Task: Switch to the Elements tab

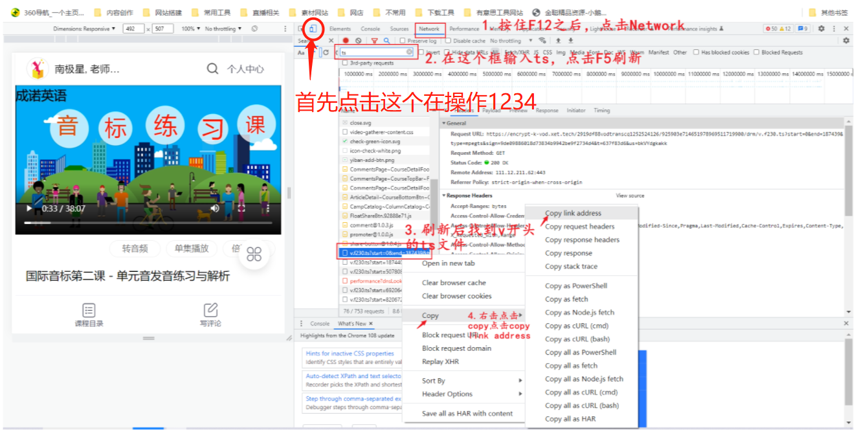Action: tap(340, 28)
